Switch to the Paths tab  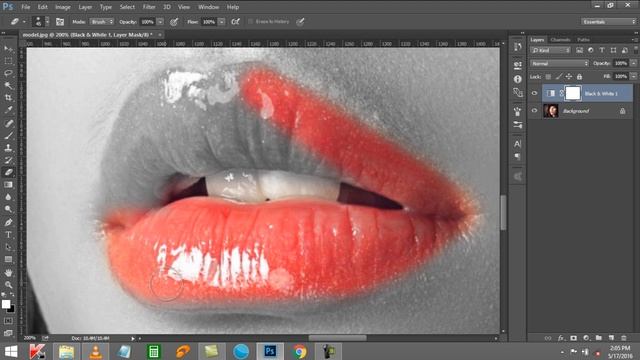tap(583, 40)
